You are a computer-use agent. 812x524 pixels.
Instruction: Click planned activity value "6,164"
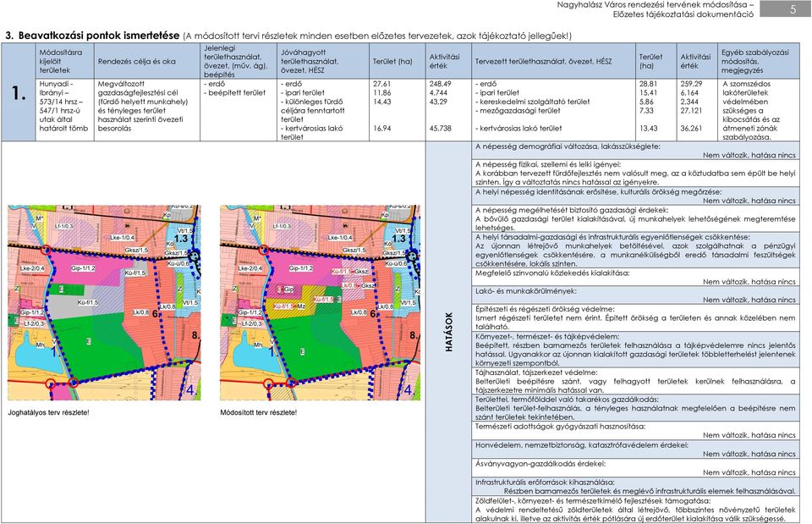689,93
